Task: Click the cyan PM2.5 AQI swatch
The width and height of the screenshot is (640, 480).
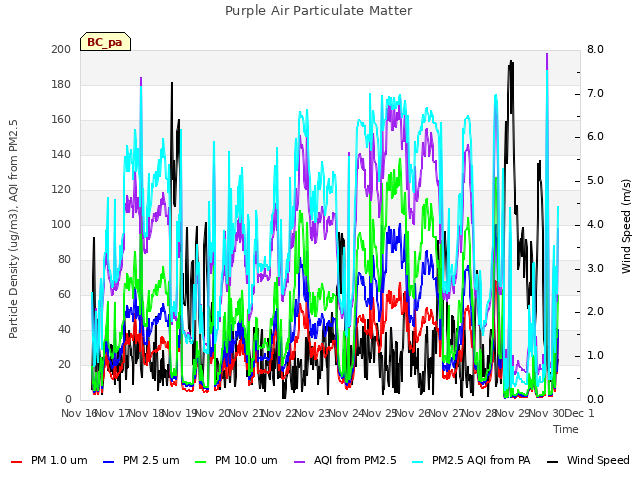Action: (x=418, y=462)
